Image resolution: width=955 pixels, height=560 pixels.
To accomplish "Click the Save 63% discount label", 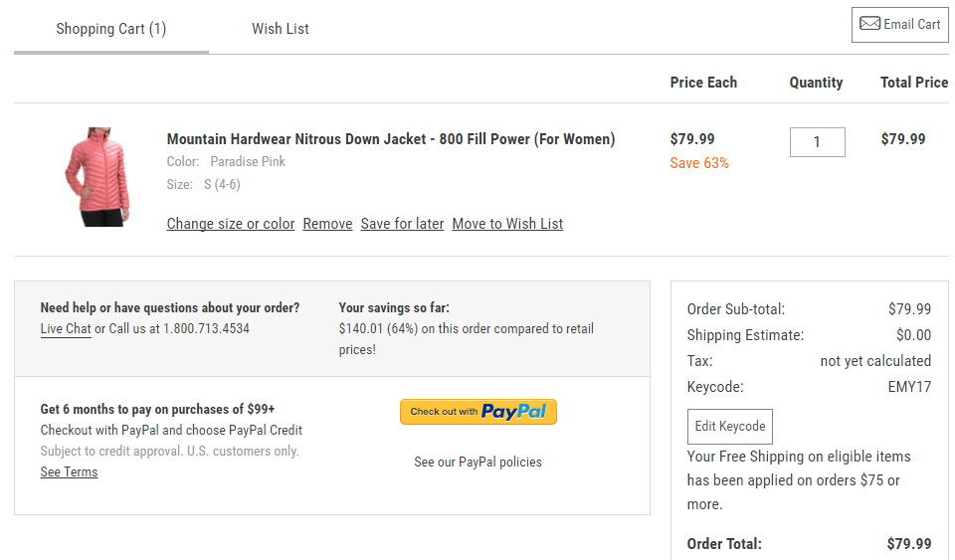I will (699, 163).
